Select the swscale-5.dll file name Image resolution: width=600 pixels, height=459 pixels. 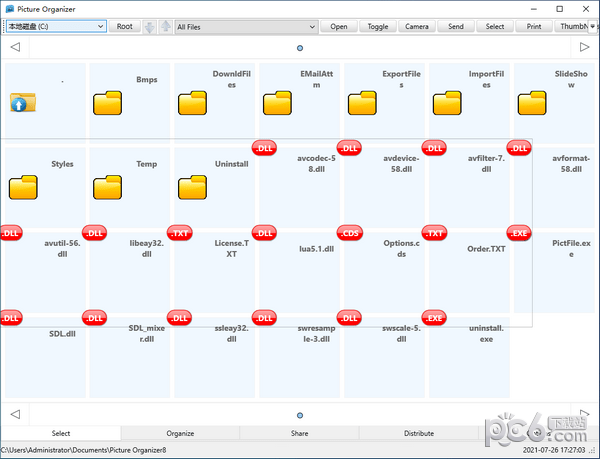pos(401,334)
